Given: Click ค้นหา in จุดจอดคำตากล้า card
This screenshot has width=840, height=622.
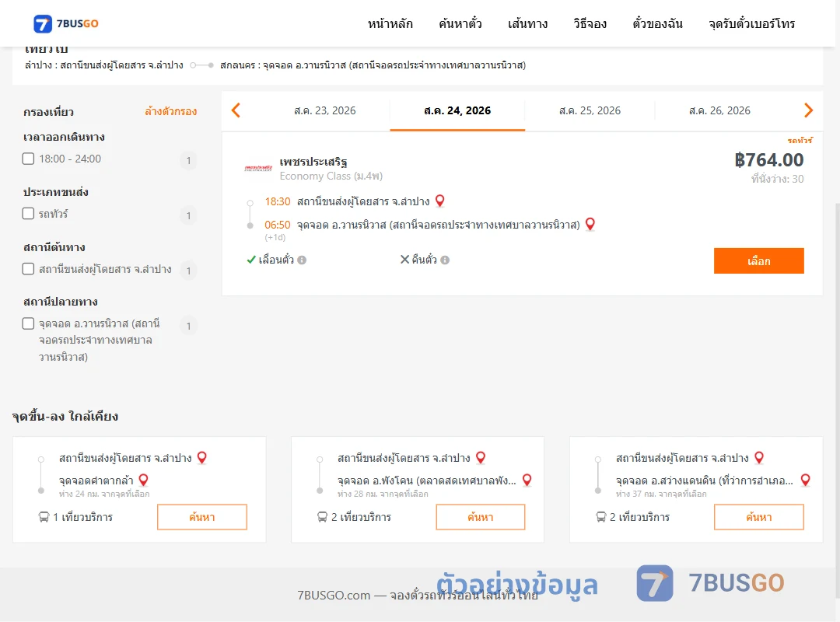Looking at the screenshot, I should (x=202, y=517).
